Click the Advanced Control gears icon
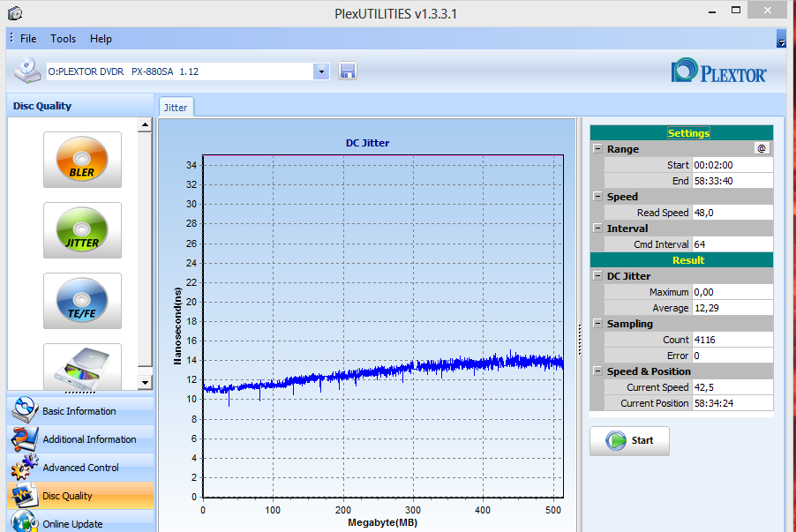Viewport: 796px width, 532px height. click(x=25, y=467)
